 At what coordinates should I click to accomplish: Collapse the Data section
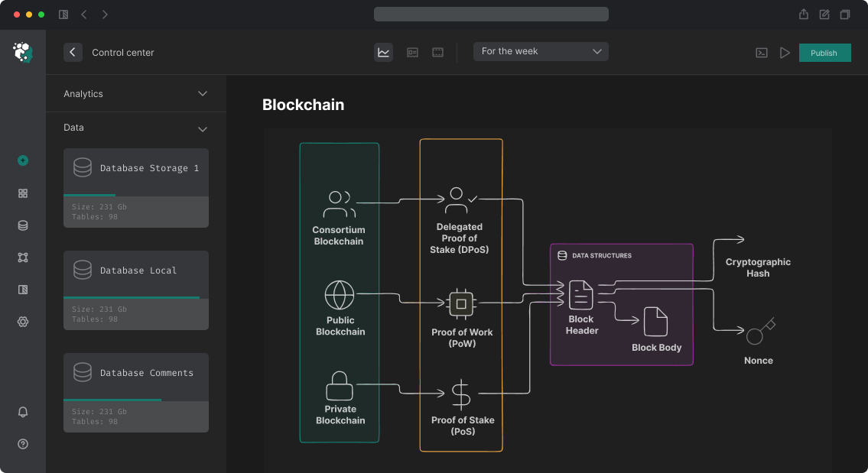coord(203,128)
